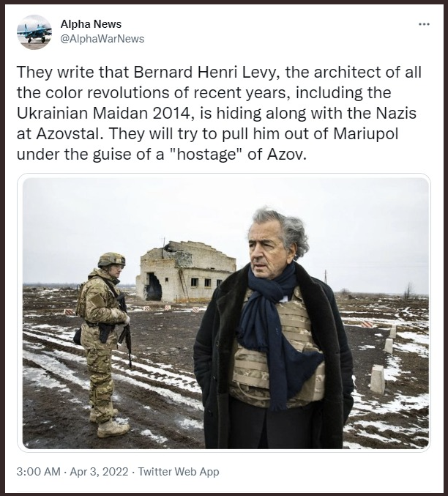This screenshot has height=496, width=448.
Task: Open the @AlphaWarNews handle link
Action: tap(102, 39)
